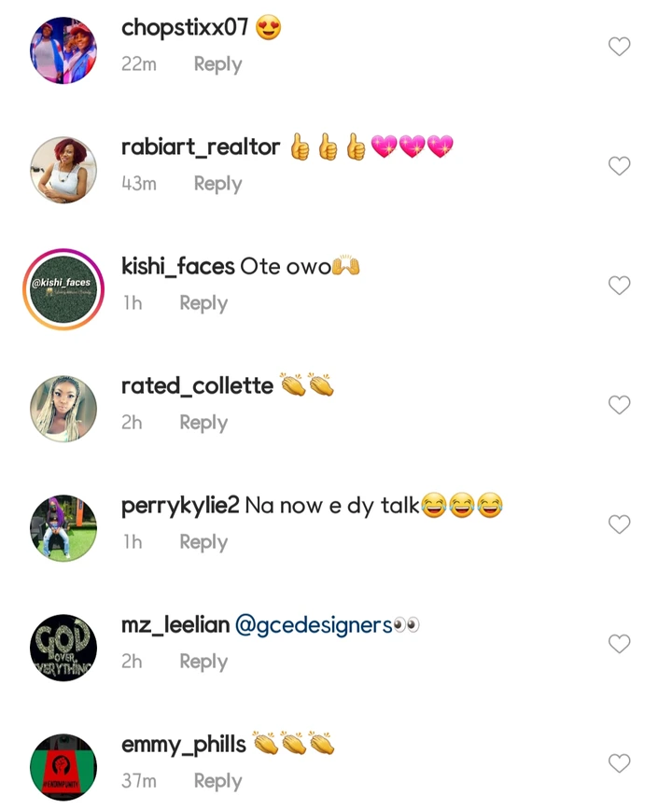
Task: Open rabiart_realtor's profile avatar
Action: tap(63, 170)
